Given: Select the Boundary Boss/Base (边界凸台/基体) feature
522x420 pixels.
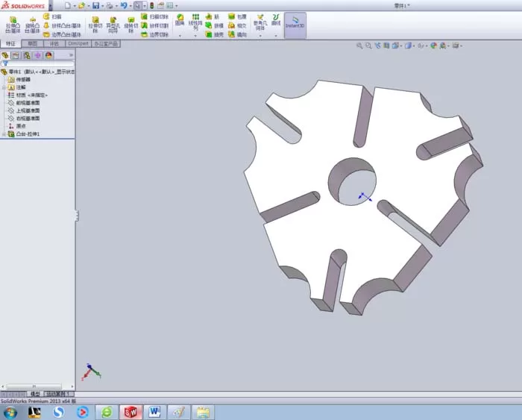Looking at the screenshot, I should [62, 34].
